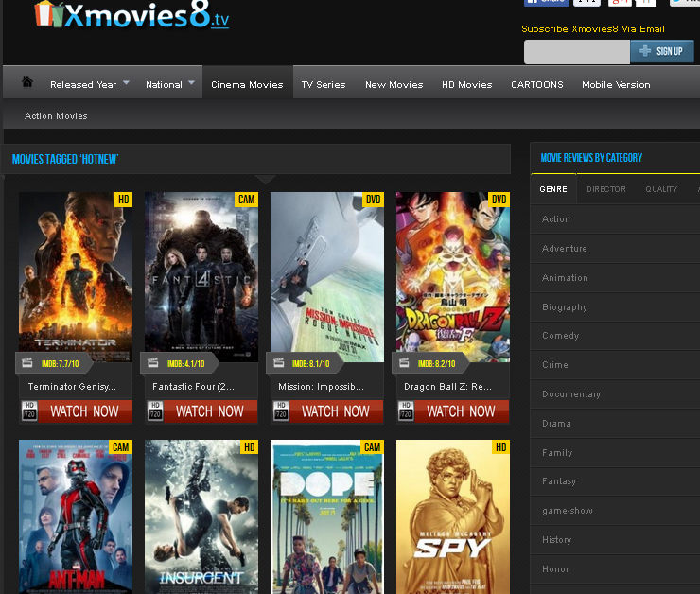Click IMDB 8.2/10 rating text

coord(437,364)
